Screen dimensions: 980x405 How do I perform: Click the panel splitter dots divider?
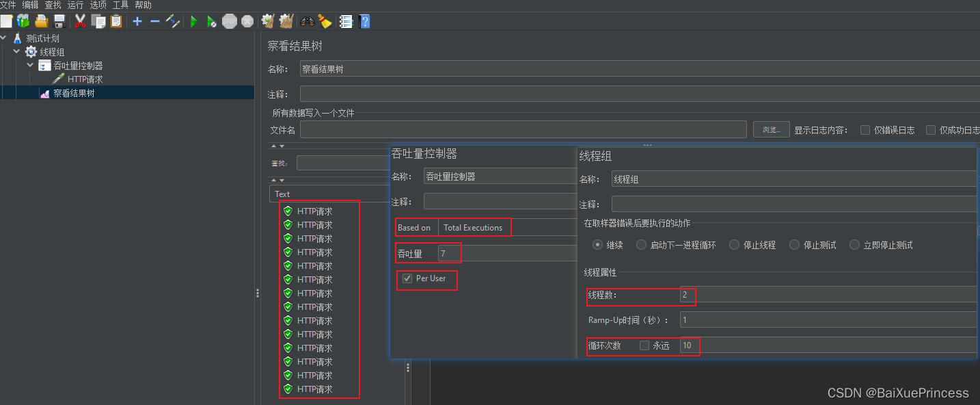(258, 293)
